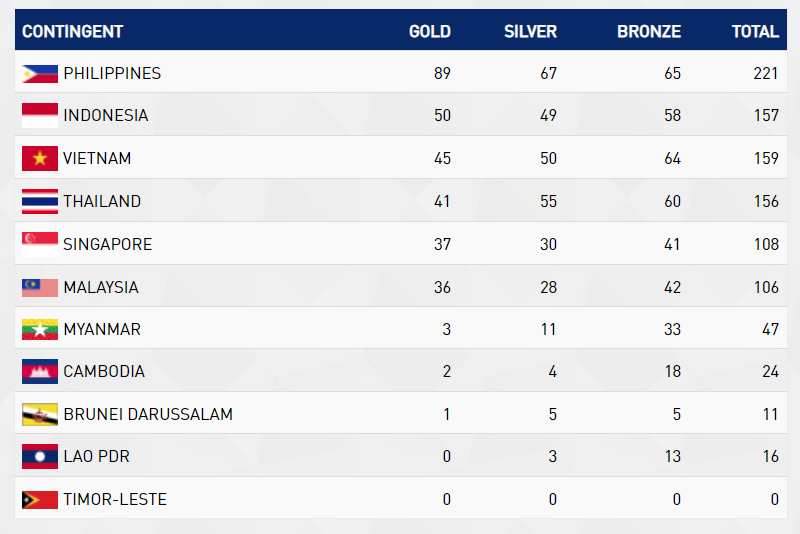Click the Indonesia flag icon

tap(40, 116)
